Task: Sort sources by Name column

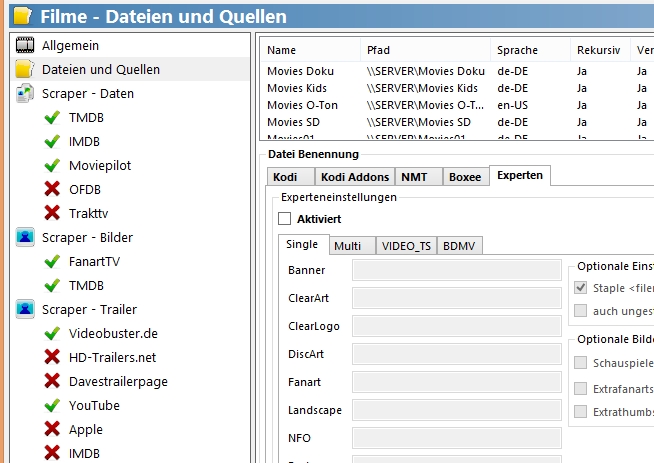Action: [310, 50]
